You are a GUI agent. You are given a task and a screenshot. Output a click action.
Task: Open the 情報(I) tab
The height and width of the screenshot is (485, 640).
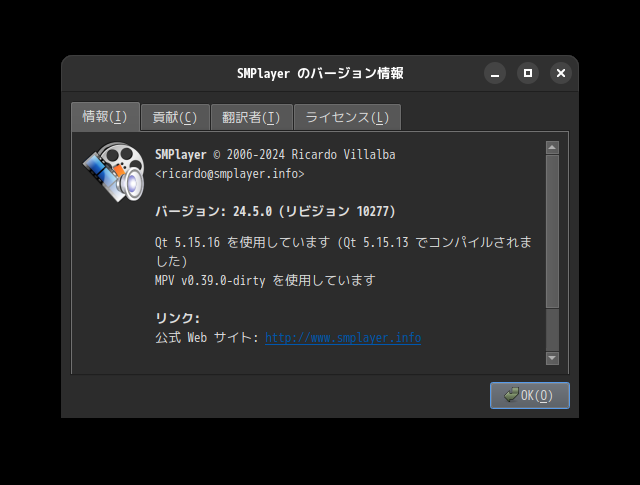click(105, 117)
